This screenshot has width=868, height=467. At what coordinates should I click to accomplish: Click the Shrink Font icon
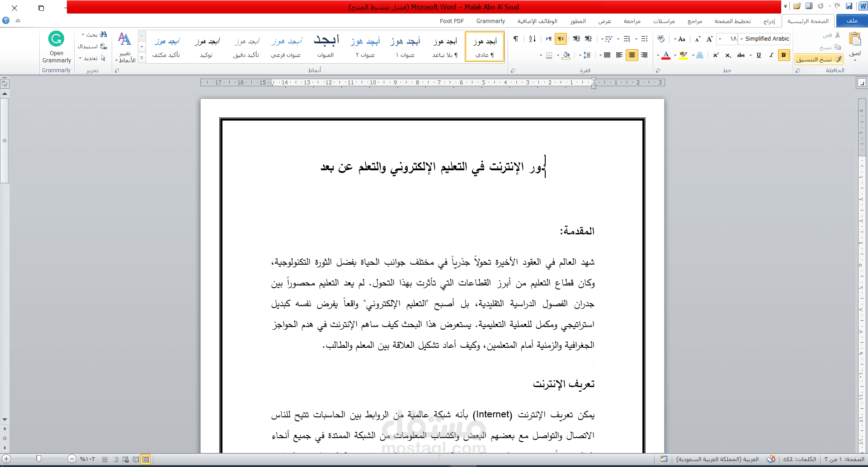point(698,39)
